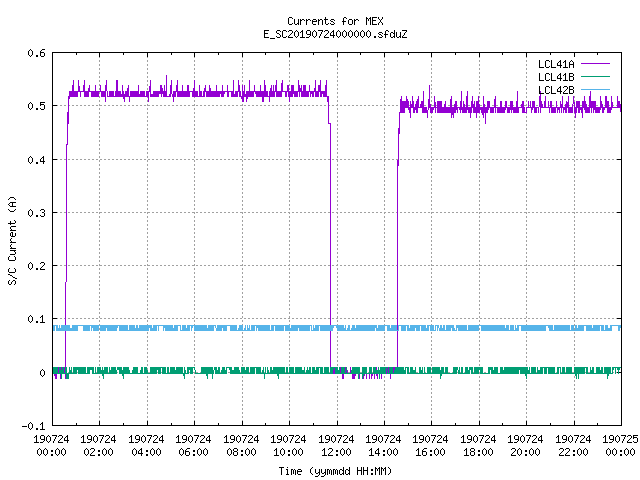Click the 20:00 x-axis tick label

[525, 452]
